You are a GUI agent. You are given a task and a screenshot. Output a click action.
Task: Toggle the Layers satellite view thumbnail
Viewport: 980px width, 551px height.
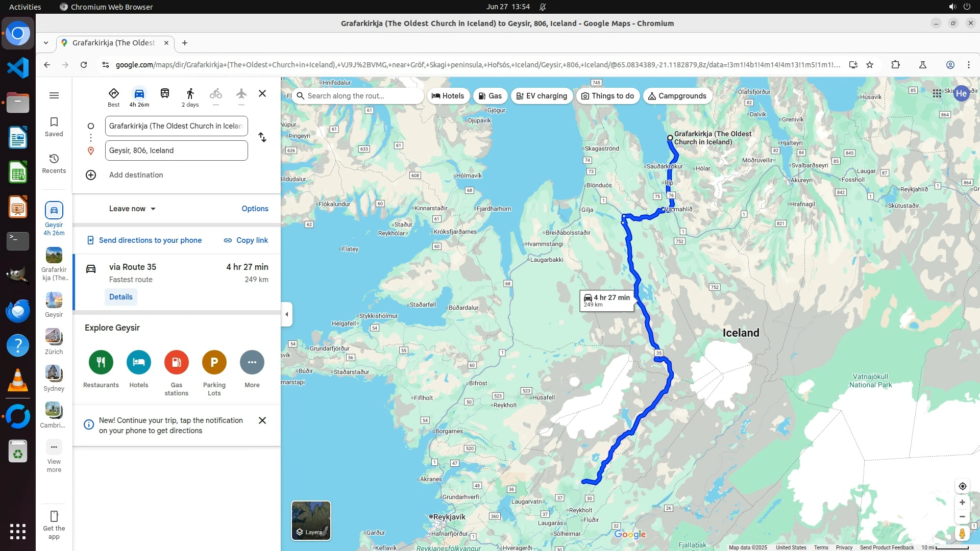point(311,520)
